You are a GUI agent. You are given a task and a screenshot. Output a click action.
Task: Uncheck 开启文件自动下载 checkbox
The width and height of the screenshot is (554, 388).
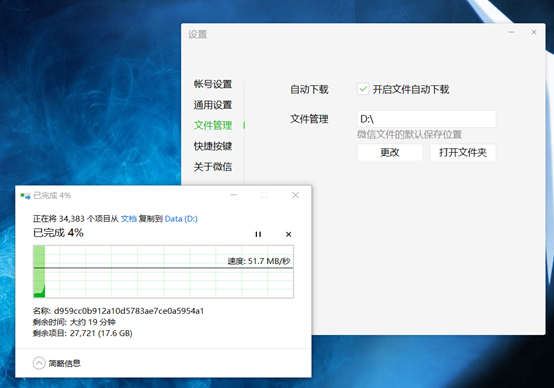[363, 89]
